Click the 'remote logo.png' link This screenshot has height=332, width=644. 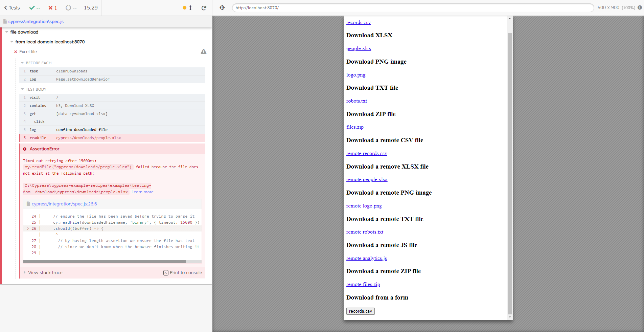[x=364, y=206]
